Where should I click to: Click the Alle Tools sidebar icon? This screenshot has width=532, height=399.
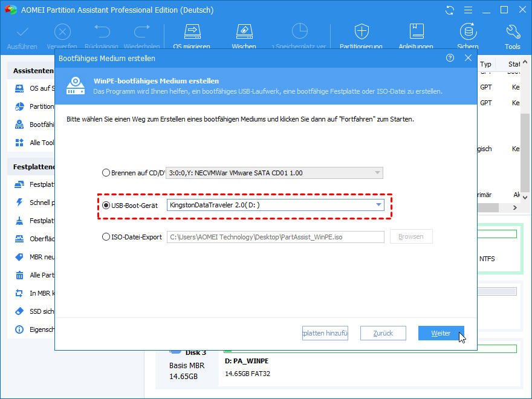point(19,143)
